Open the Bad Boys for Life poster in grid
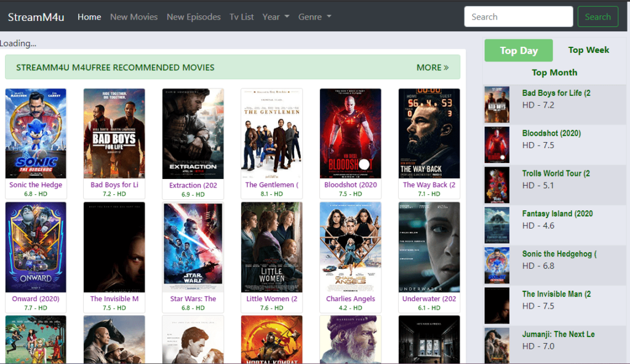630x364 pixels. [114, 133]
